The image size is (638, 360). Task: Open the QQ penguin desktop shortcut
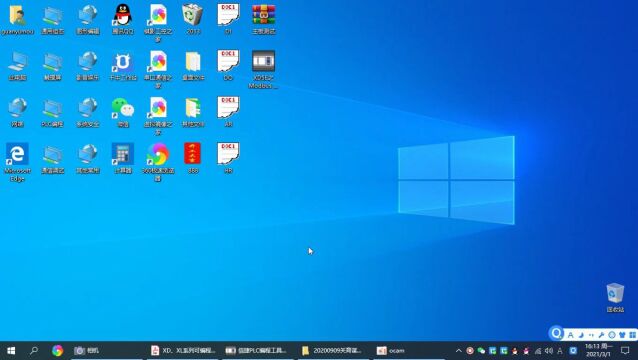click(123, 19)
